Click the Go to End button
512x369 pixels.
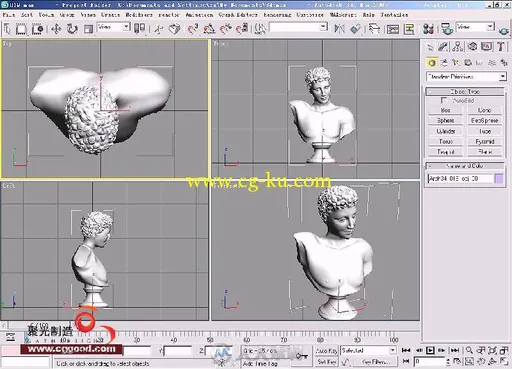(455, 350)
